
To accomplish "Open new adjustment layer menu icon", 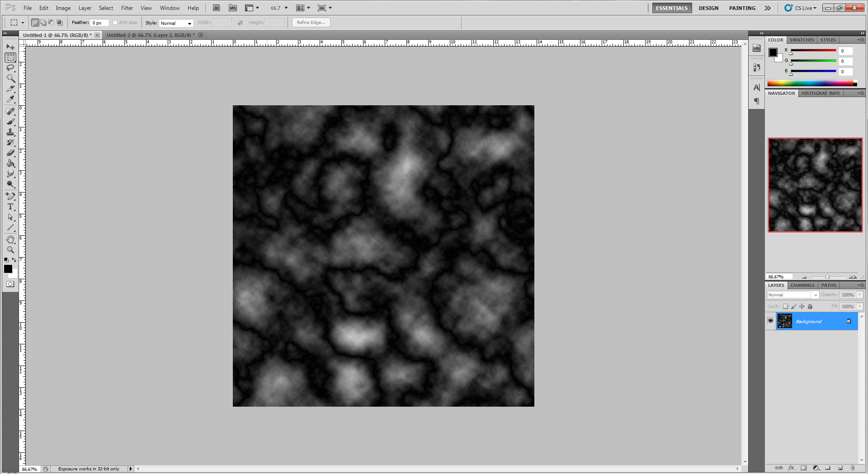I will 816,468.
